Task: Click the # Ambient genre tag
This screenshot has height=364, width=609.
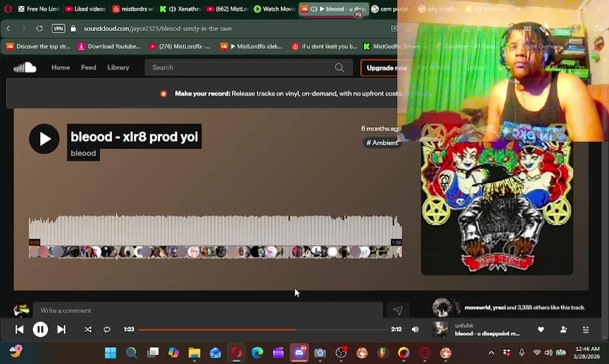Action: coord(382,143)
